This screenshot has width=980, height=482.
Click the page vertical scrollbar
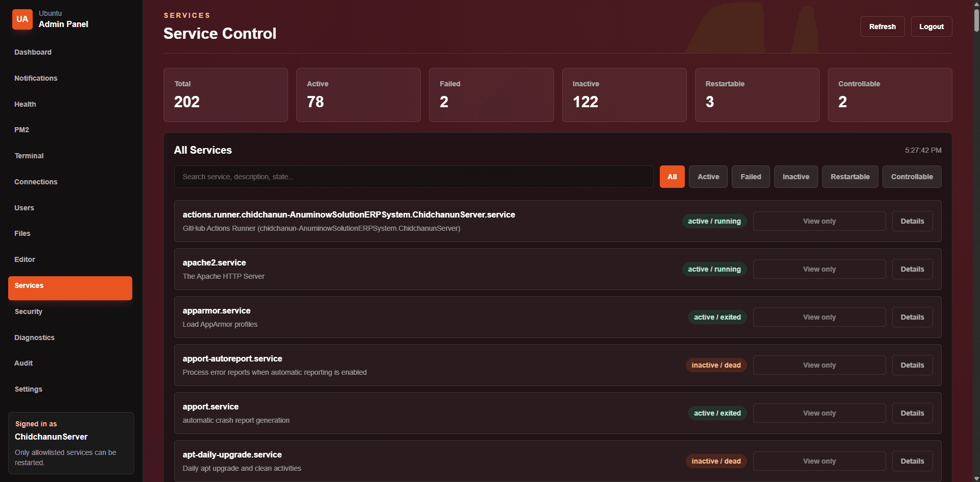tap(976, 20)
